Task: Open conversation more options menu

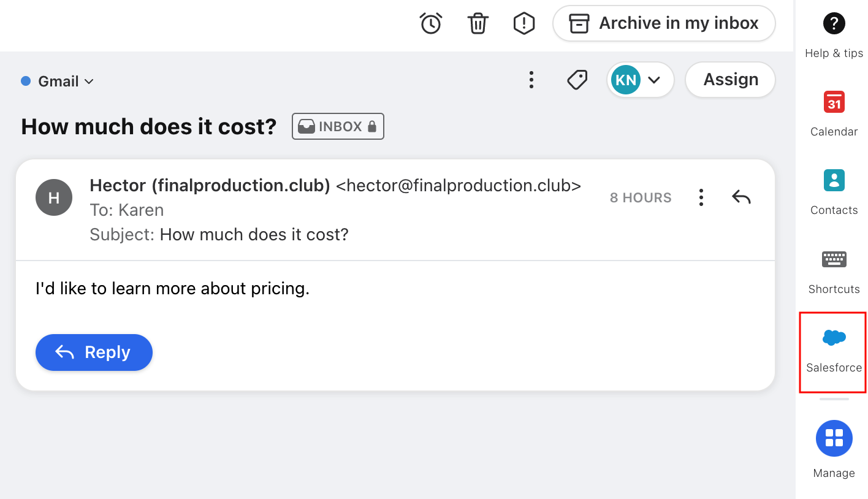Action: 531,80
